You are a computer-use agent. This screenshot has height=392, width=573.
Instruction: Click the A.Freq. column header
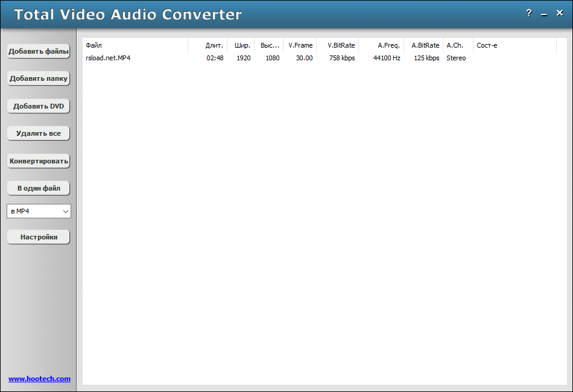click(x=387, y=45)
